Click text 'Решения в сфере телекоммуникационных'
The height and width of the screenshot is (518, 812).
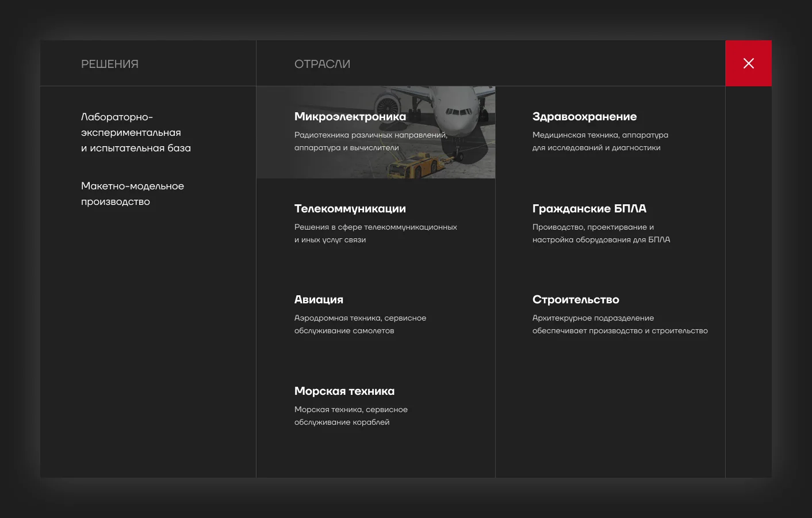(376, 227)
